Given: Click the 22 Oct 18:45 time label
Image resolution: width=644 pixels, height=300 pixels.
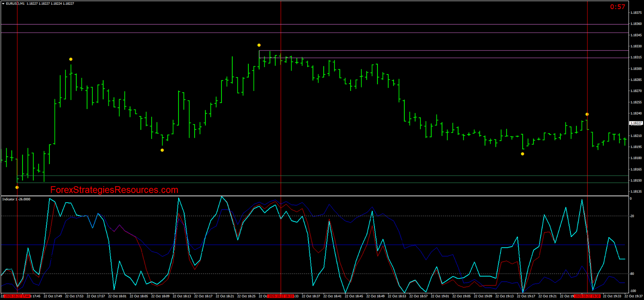Looking at the screenshot, I should pos(354,297).
